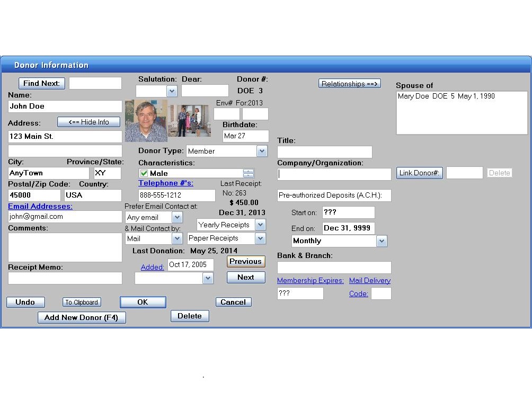Screen dimensions: 532x400
Task: Click the Delete button below OK
Action: [x=190, y=316]
